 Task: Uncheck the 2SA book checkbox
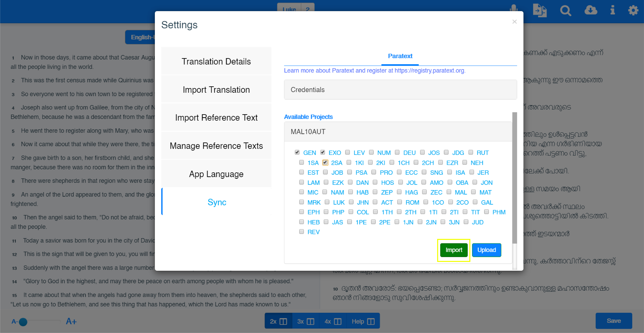click(x=325, y=163)
